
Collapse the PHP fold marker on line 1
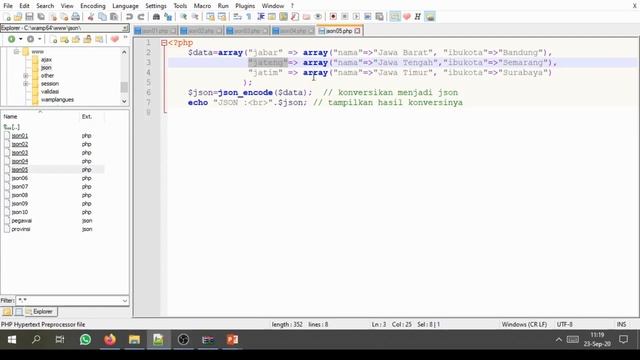[x=164, y=43]
